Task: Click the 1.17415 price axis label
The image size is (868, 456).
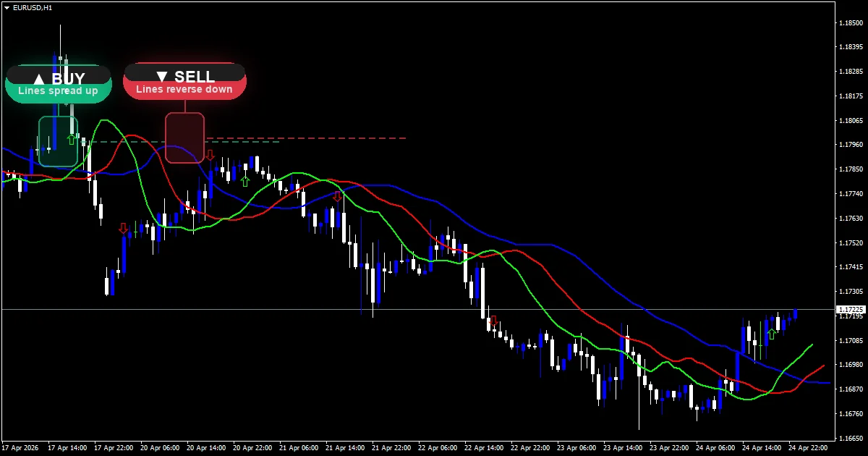Action: click(x=851, y=267)
